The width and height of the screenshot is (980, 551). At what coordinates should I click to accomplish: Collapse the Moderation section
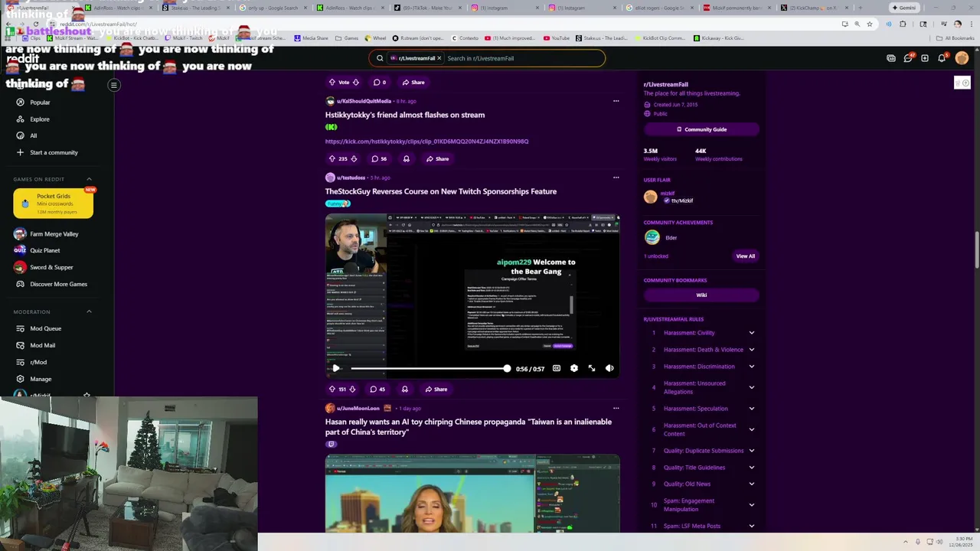click(x=89, y=311)
